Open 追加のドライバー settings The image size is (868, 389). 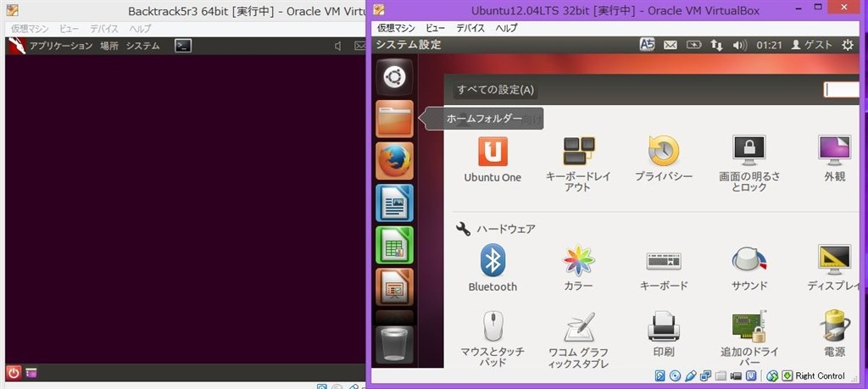click(x=749, y=339)
